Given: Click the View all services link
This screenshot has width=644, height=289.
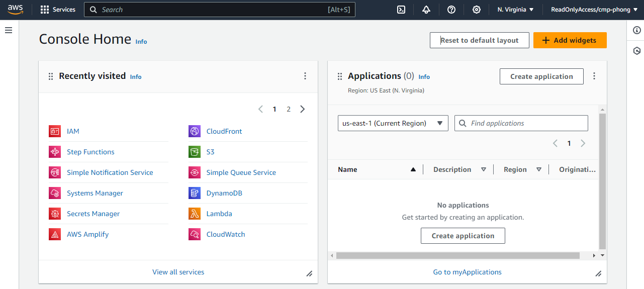Looking at the screenshot, I should point(178,272).
